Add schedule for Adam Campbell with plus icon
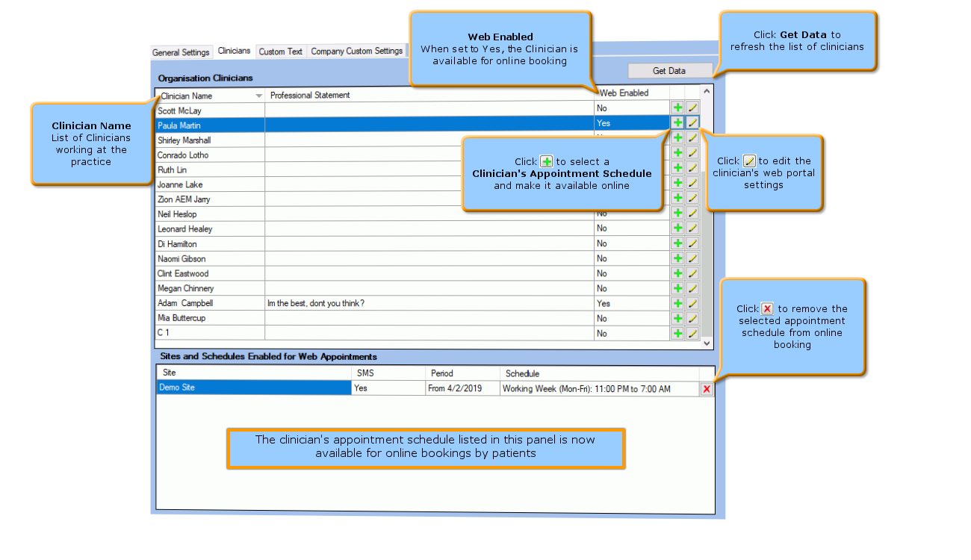971x560 pixels. (x=677, y=303)
